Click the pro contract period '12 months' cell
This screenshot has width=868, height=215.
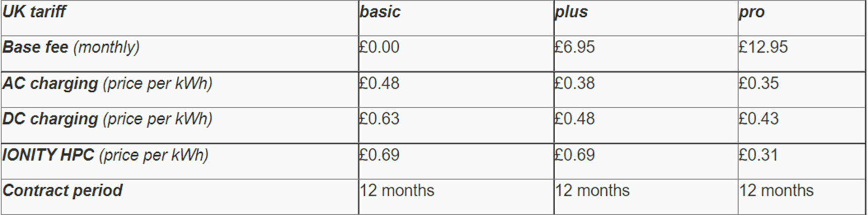click(776, 191)
